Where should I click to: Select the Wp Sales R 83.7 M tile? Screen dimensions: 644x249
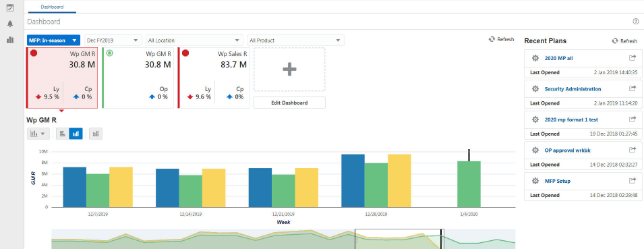(214, 78)
